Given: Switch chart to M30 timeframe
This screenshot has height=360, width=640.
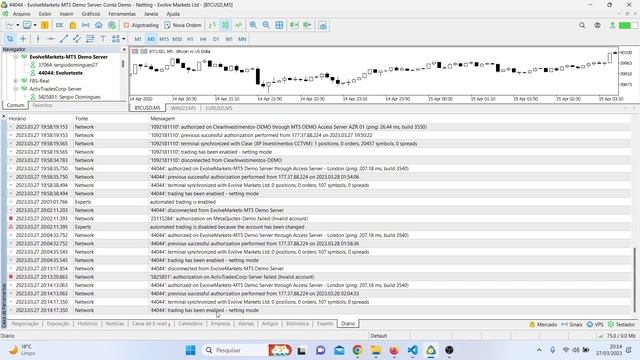Looking at the screenshot, I should click(177, 39).
